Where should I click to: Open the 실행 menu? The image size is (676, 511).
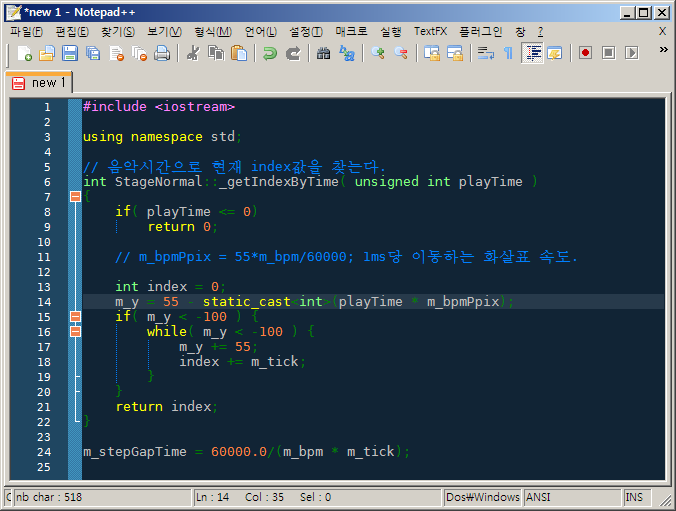(x=391, y=31)
